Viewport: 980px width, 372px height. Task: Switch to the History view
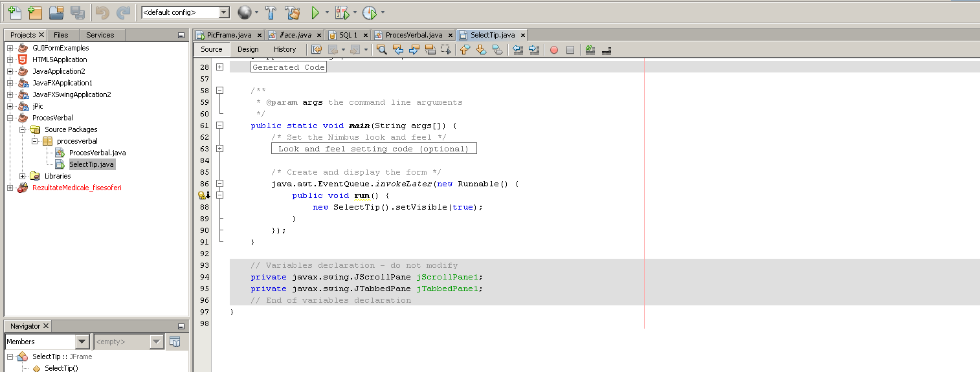click(x=285, y=49)
